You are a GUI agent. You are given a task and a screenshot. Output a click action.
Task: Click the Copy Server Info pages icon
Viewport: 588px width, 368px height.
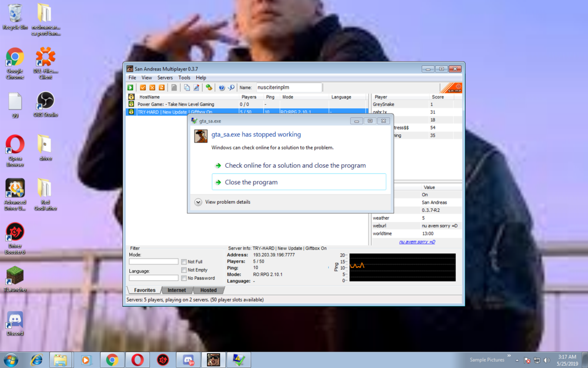click(x=187, y=88)
